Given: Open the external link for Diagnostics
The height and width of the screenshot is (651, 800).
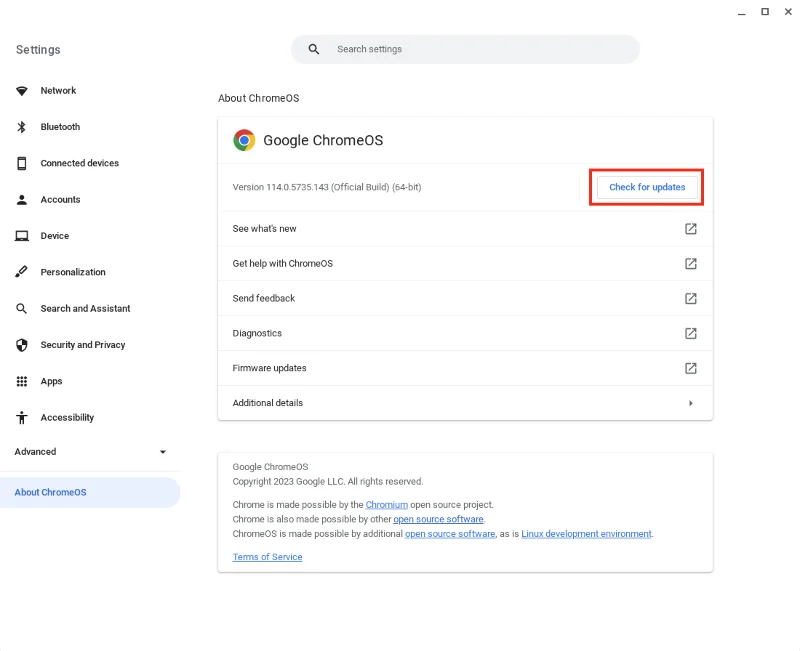Looking at the screenshot, I should tap(690, 333).
